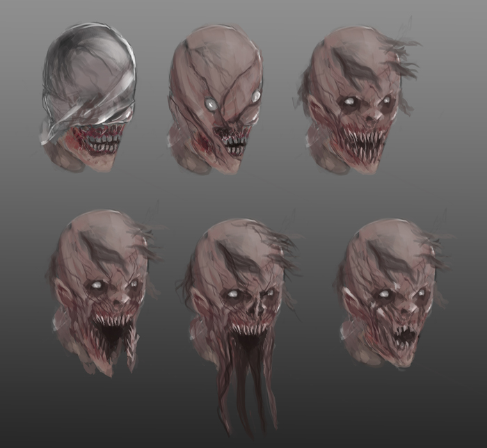Select the head with stretched skin and round eyes
Viewport: 487px width, 448px height.
[x=215, y=100]
